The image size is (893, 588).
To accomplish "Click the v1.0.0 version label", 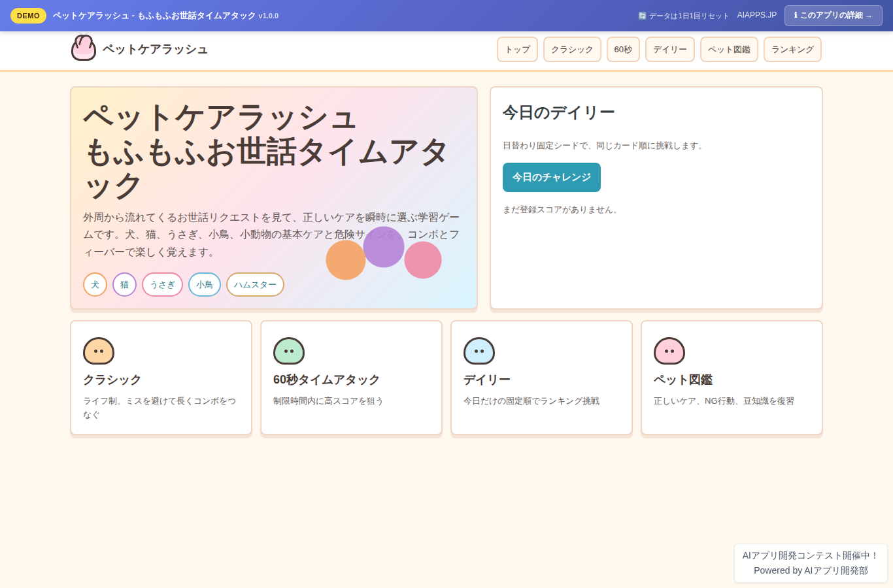I will pyautogui.click(x=269, y=16).
